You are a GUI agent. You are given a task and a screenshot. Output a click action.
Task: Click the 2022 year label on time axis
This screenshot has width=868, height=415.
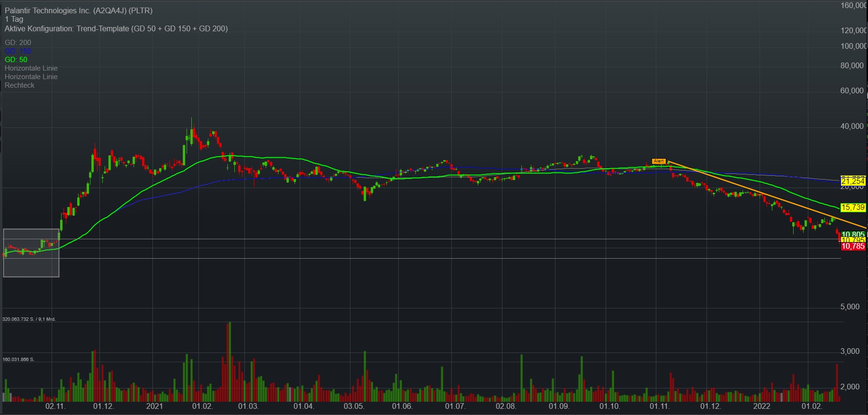(761, 406)
